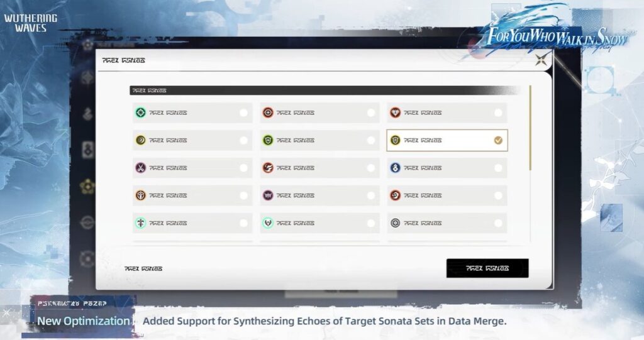Click the gray concentric circles sonata icon
The height and width of the screenshot is (340, 644).
(395, 223)
